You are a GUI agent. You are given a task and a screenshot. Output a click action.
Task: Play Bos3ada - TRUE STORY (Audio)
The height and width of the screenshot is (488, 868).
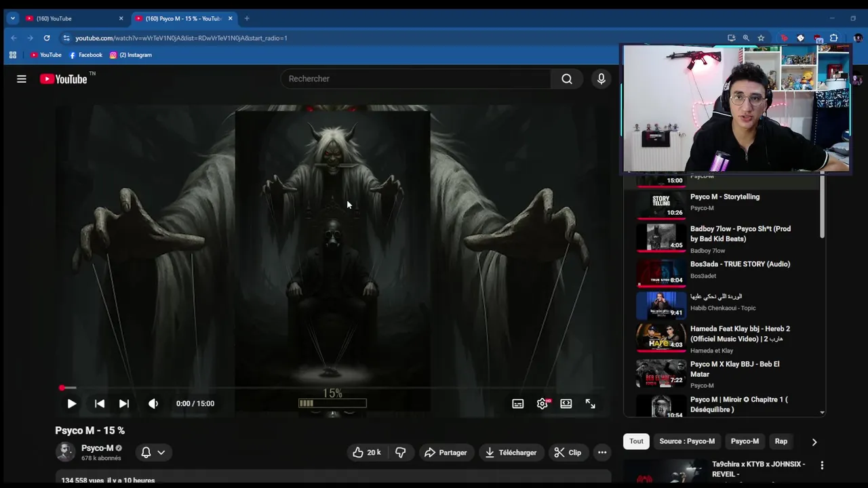coord(740,264)
